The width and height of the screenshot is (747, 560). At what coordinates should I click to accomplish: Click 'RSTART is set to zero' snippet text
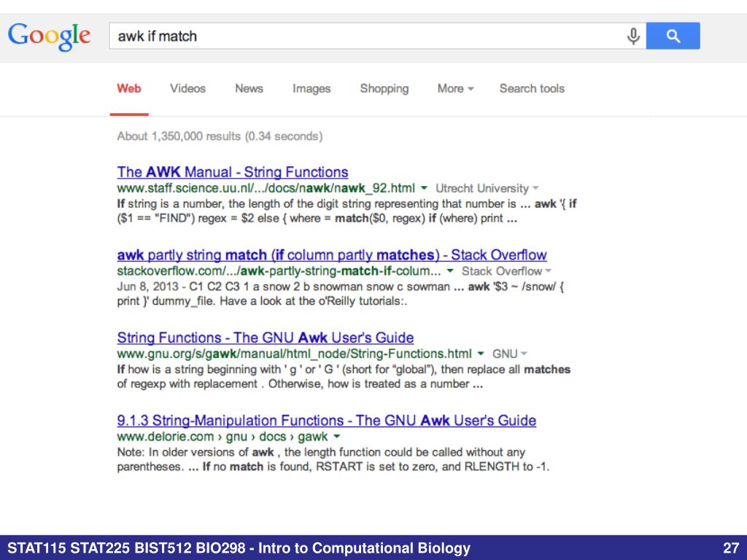(x=377, y=467)
